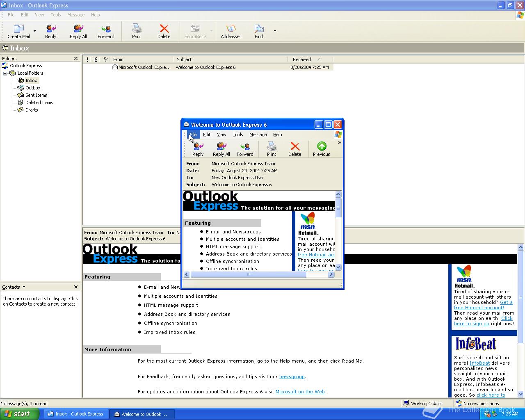This screenshot has height=420, width=525.
Task: Open View menu in message window
Action: [221, 135]
